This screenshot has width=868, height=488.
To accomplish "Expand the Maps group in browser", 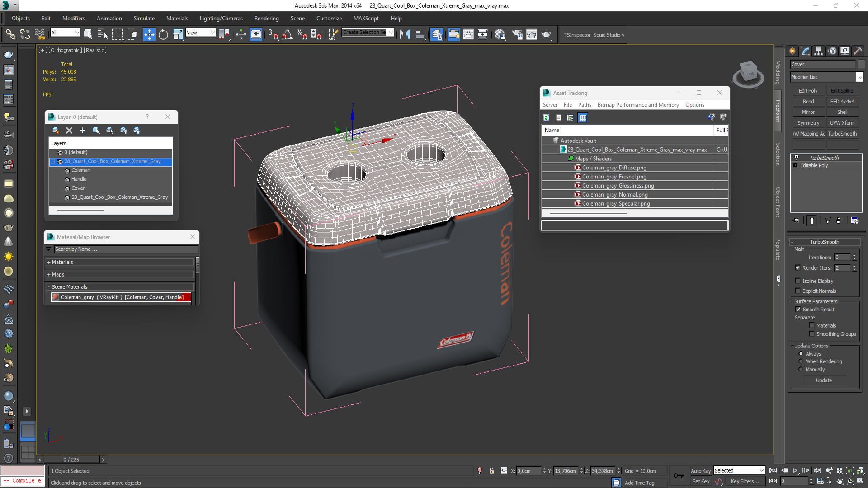I will coord(49,275).
